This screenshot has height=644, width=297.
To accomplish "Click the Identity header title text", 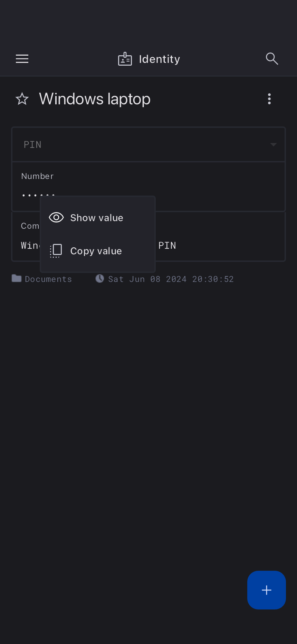I will 159,59.
